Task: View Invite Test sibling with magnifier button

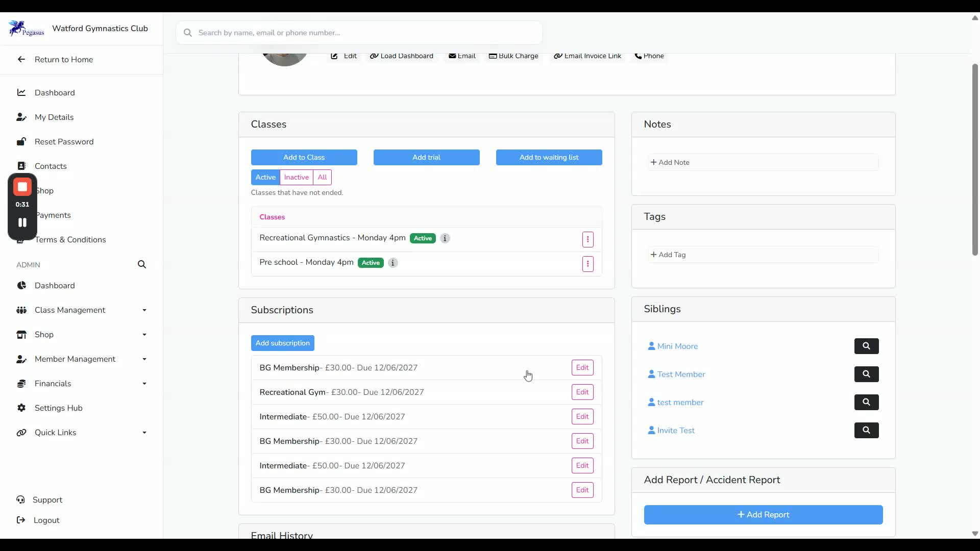Action: tap(866, 430)
